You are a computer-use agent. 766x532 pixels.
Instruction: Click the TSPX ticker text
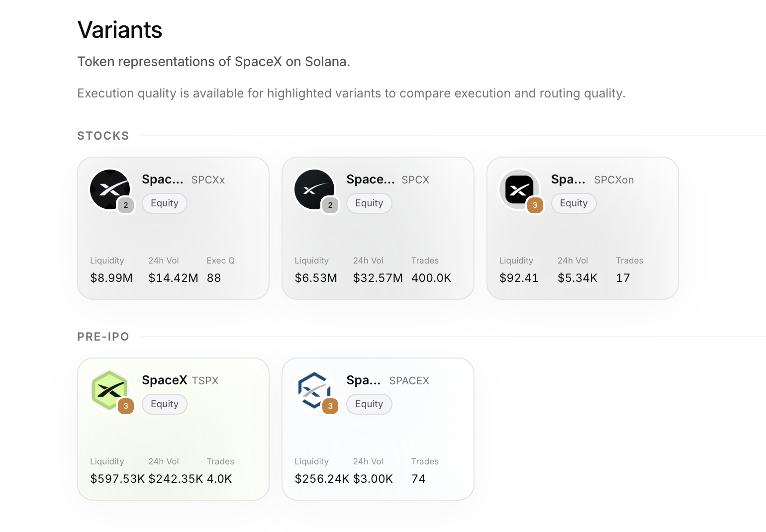click(205, 381)
